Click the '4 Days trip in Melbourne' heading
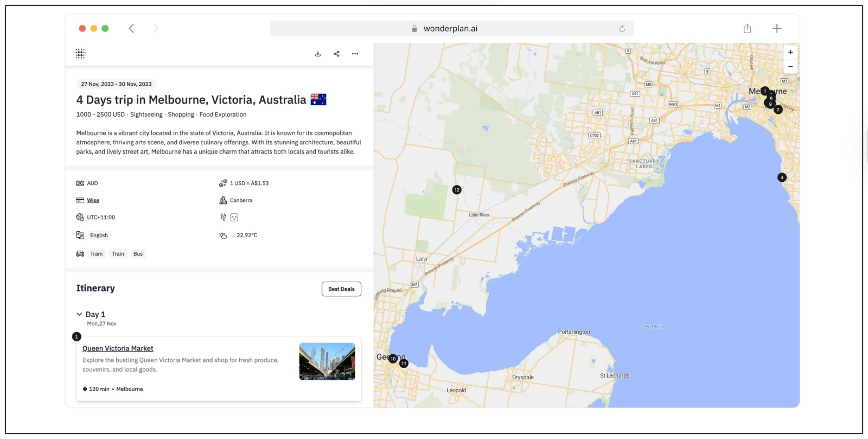 pos(192,100)
